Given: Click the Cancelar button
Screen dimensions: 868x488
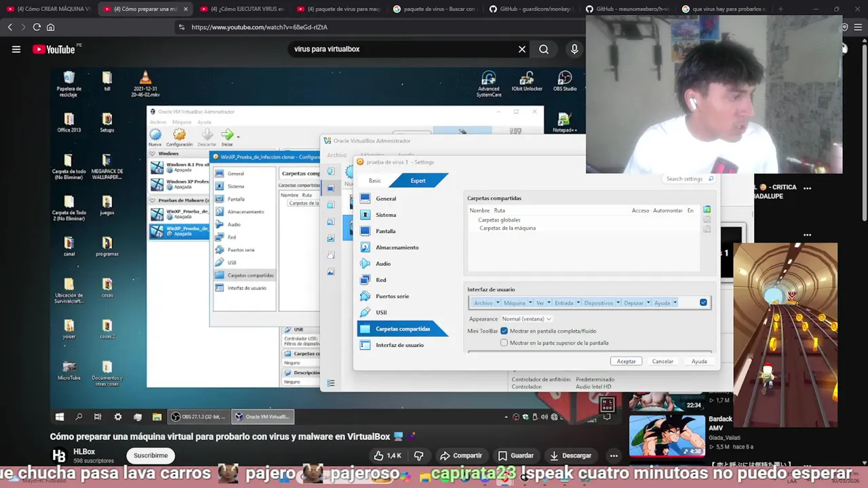Looking at the screenshot, I should [x=663, y=361].
